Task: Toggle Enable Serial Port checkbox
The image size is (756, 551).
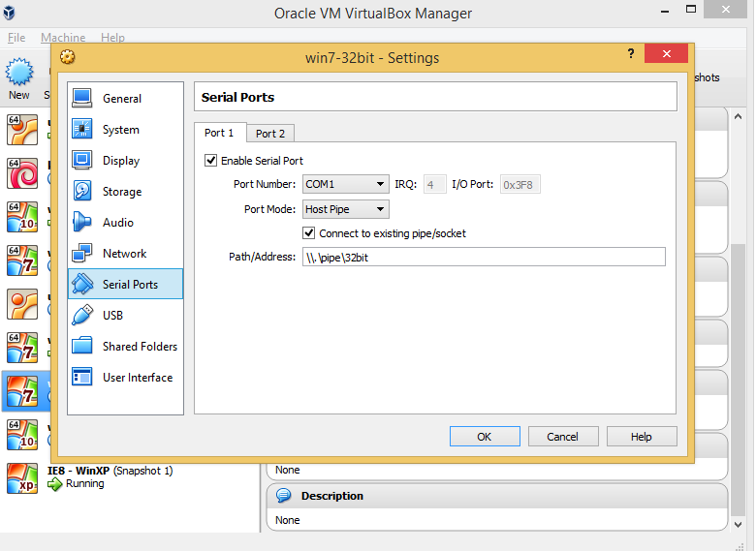Action: pyautogui.click(x=210, y=160)
